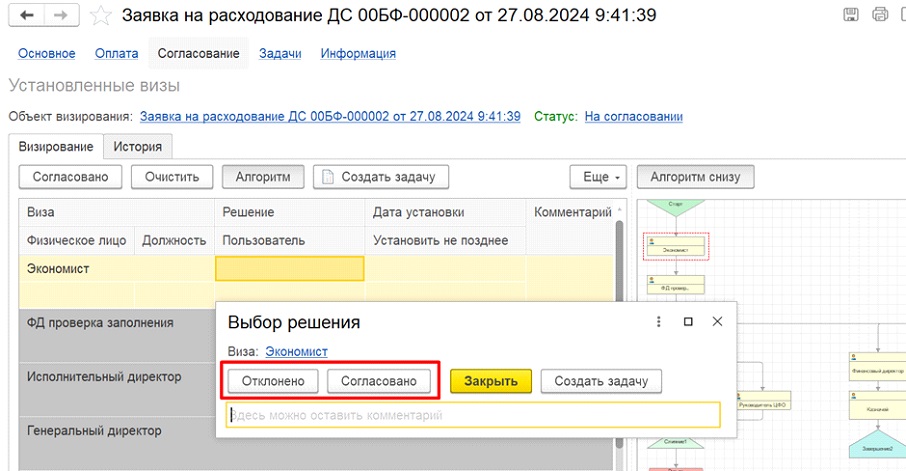Click the comment input field

[x=472, y=415]
